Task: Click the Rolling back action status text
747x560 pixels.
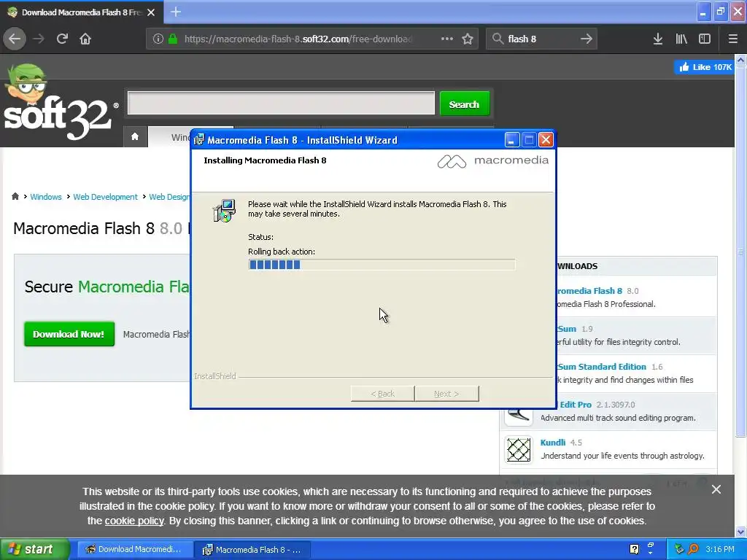Action: [282, 252]
